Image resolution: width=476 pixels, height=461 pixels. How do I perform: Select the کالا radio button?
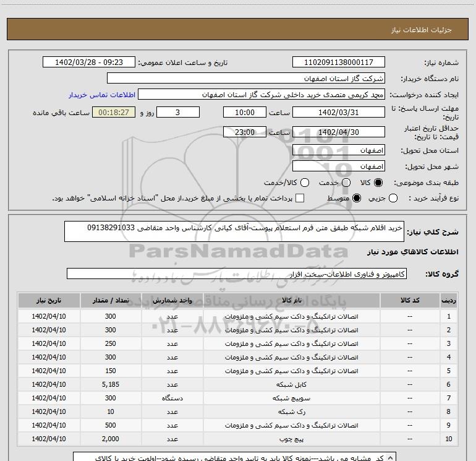tap(378, 183)
